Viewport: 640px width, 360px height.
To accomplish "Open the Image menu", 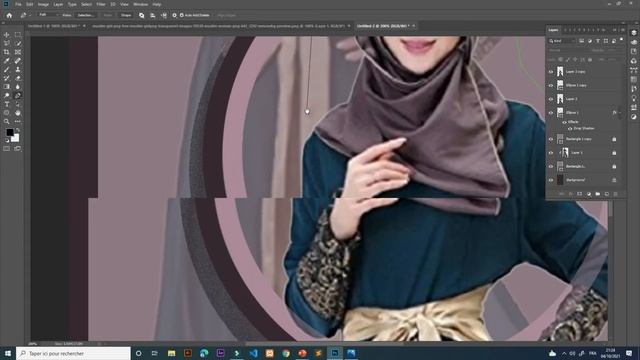I will point(43,4).
